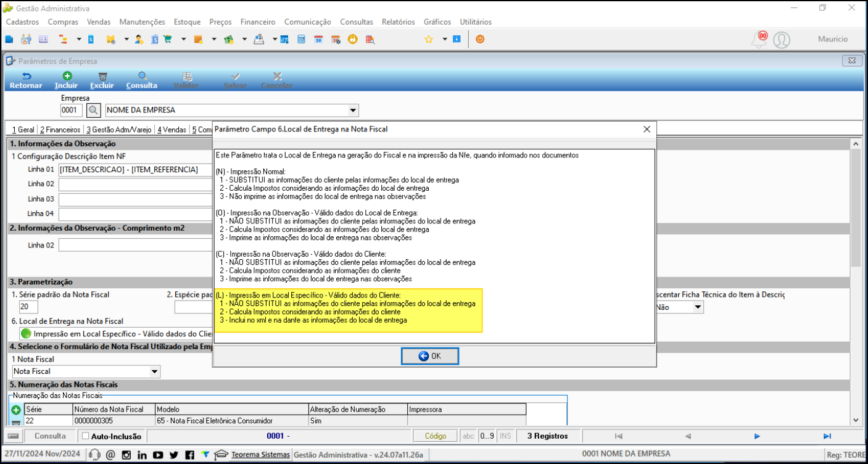This screenshot has height=464, width=868.
Task: Expand the dropdown showing Não
Action: pyautogui.click(x=698, y=307)
